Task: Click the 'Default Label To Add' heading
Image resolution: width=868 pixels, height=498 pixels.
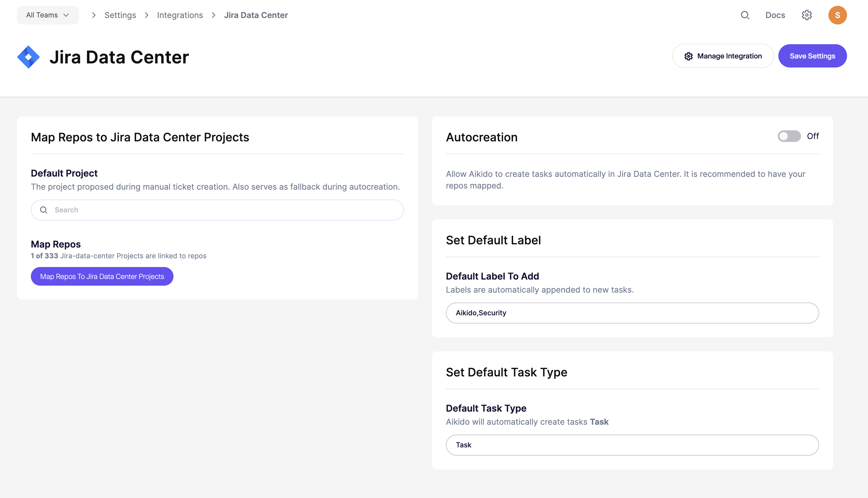Action: [492, 276]
